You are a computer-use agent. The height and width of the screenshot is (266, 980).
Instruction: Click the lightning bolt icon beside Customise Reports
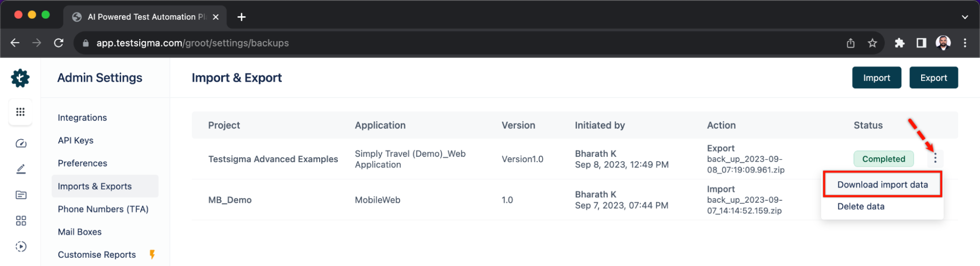pos(152,254)
